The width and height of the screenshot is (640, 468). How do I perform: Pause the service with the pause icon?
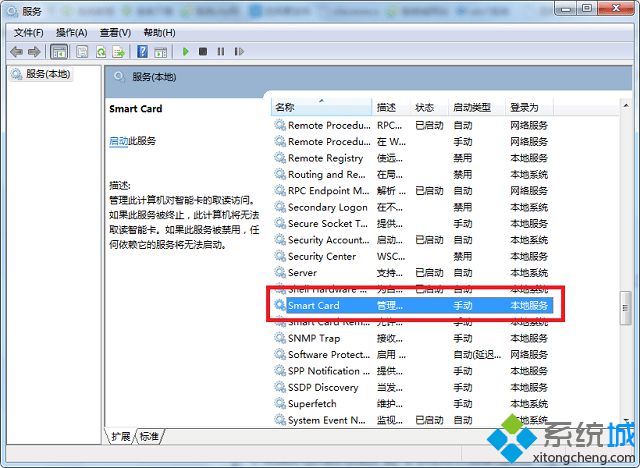click(221, 51)
